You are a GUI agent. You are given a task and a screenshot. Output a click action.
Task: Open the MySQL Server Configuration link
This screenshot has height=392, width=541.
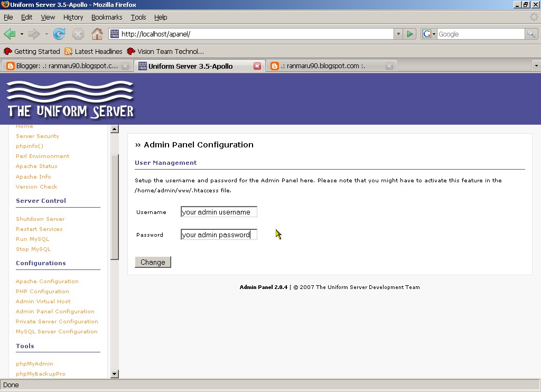[x=57, y=331]
